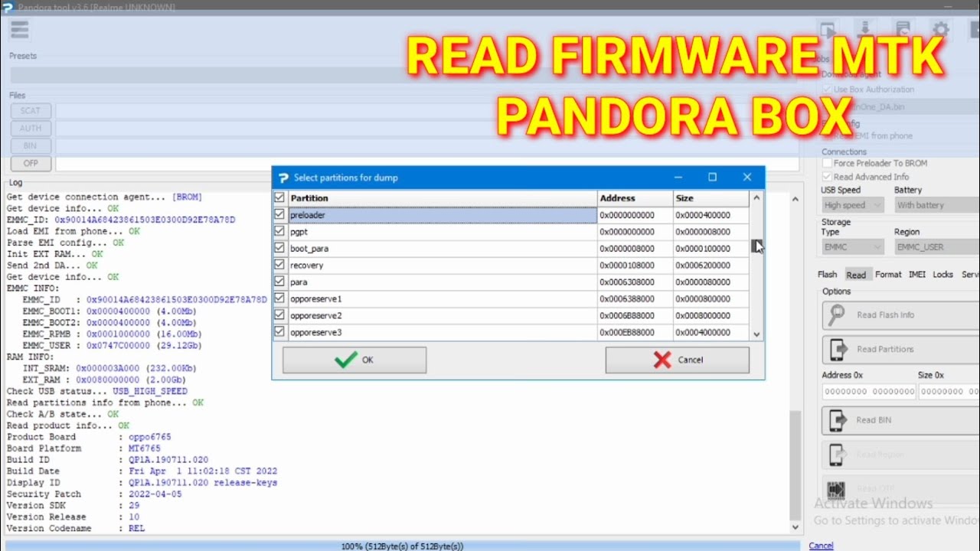Click scroll-up arrow in partition list
Image resolution: width=980 pixels, height=551 pixels.
pos(756,197)
